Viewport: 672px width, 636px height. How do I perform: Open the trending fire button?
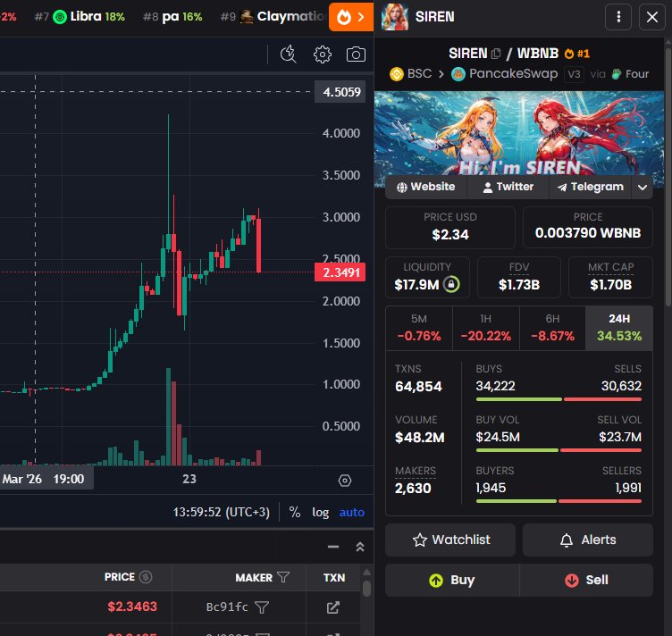pos(351,17)
